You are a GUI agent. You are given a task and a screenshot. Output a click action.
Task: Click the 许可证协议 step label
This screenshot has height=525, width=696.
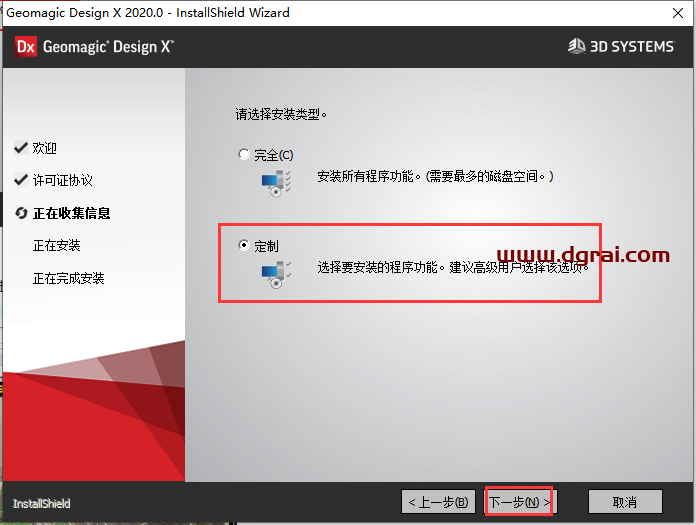pyautogui.click(x=63, y=180)
